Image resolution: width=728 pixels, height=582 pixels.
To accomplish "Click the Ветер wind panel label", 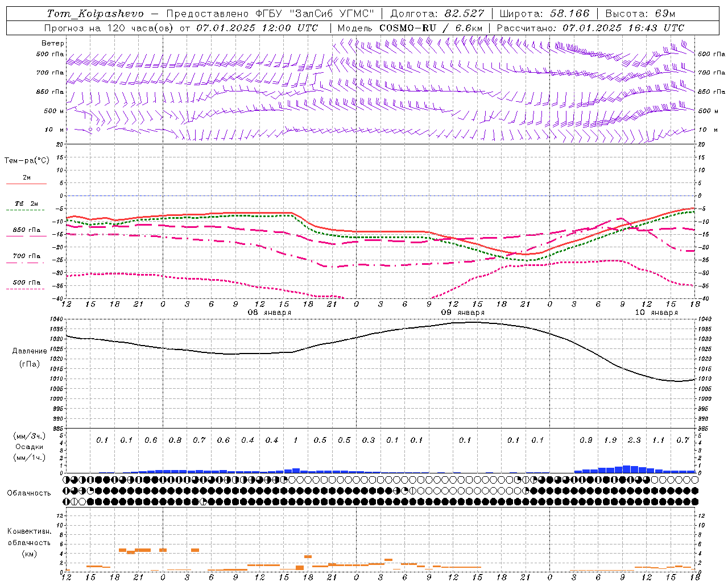I will point(53,43).
